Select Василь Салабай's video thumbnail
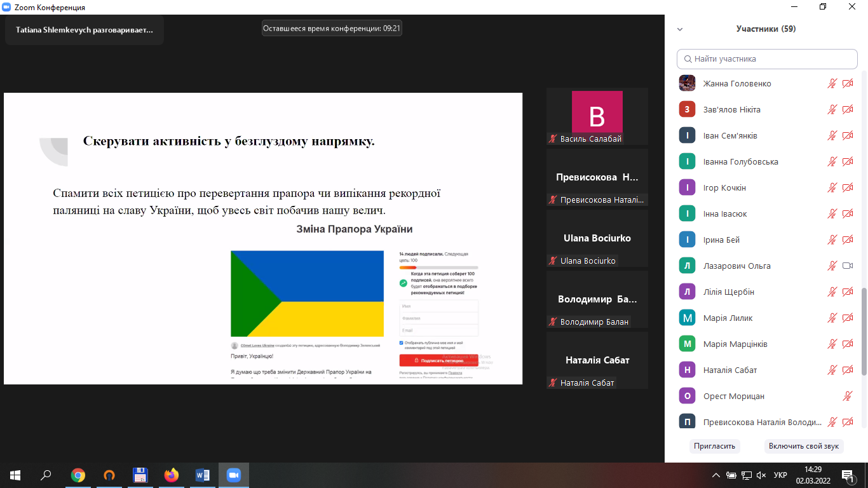The width and height of the screenshot is (868, 488). pos(597,116)
